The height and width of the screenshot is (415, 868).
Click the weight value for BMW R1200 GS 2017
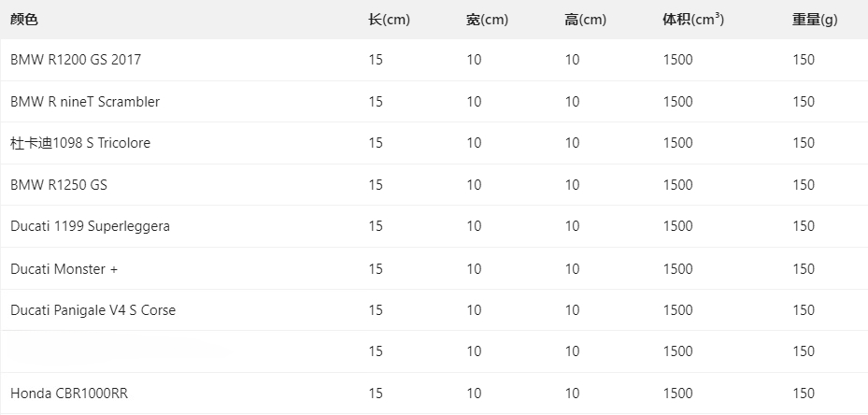point(804,60)
